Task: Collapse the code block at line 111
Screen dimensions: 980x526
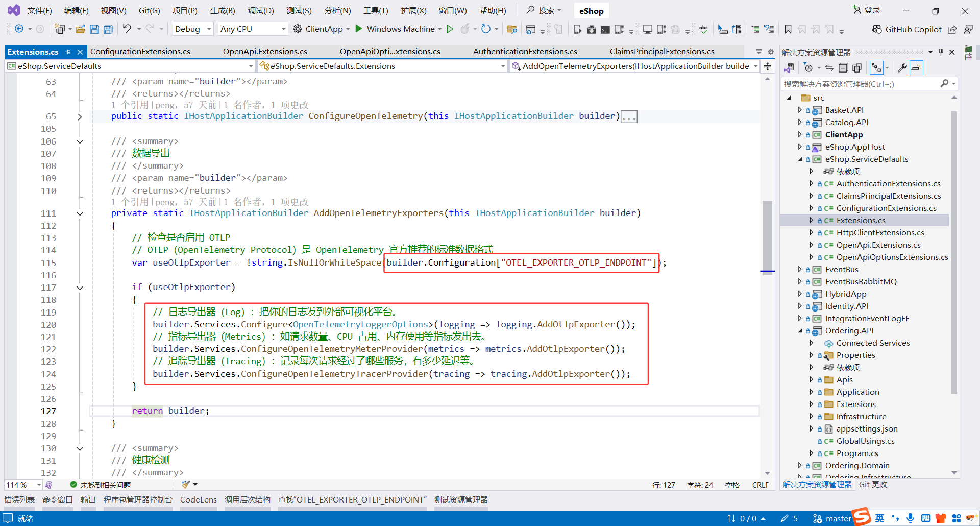Action: (x=80, y=213)
